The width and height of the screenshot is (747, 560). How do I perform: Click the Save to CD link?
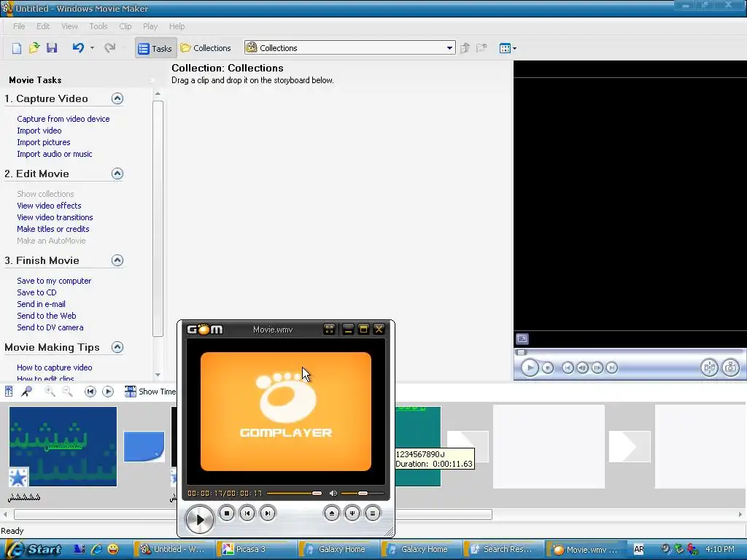36,292
